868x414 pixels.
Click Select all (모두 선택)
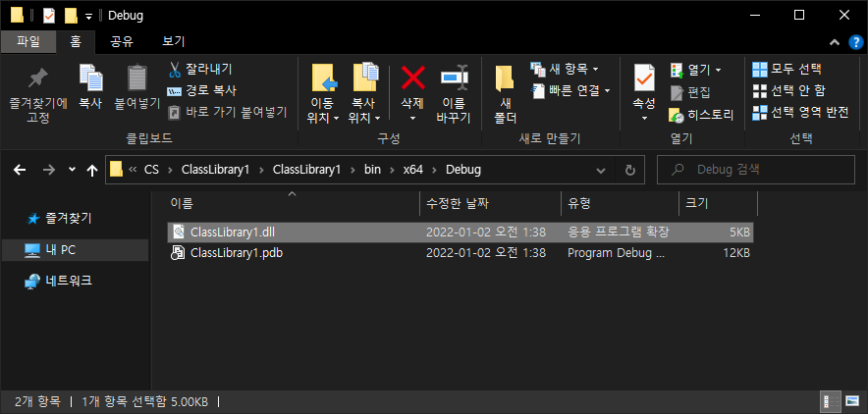787,69
